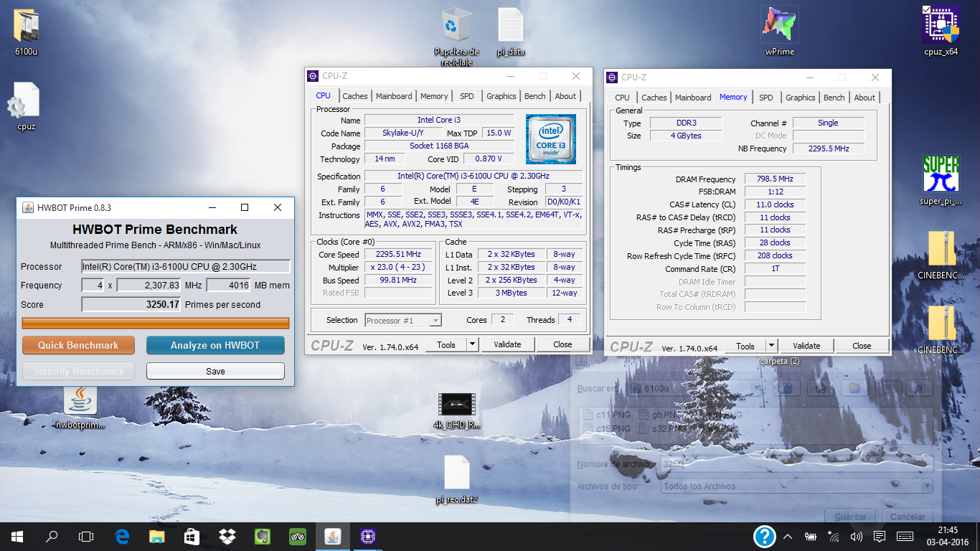The image size is (980, 551).
Task: Open Dropbox from the taskbar
Action: (227, 536)
